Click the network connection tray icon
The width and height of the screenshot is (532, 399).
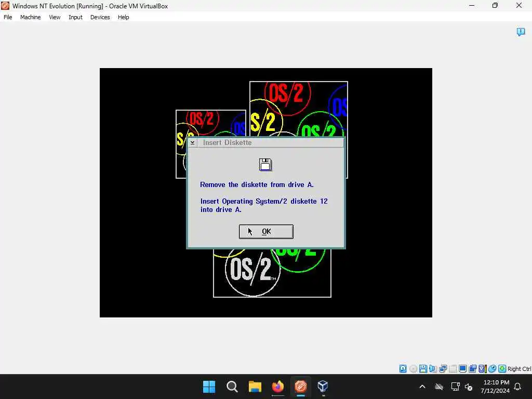[x=455, y=387]
